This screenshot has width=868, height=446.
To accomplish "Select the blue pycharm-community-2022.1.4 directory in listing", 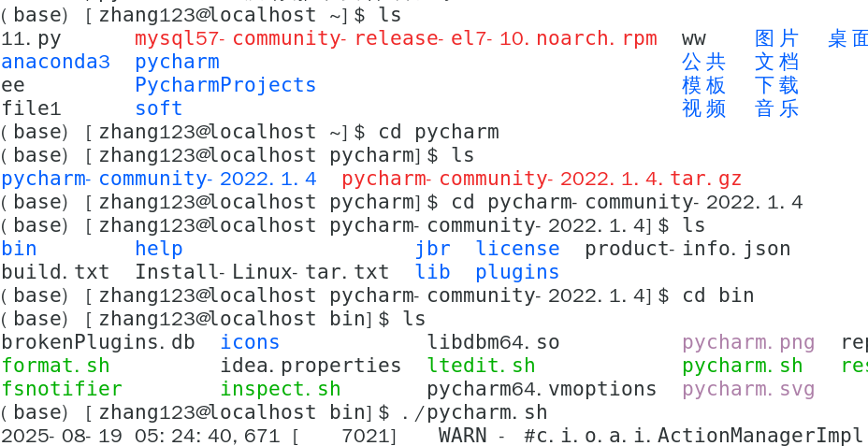I will point(159,179).
